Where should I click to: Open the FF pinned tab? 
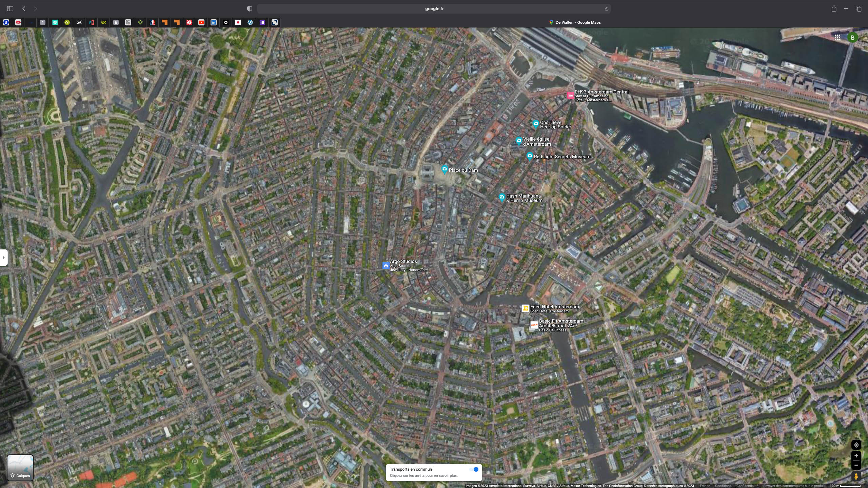pos(92,22)
